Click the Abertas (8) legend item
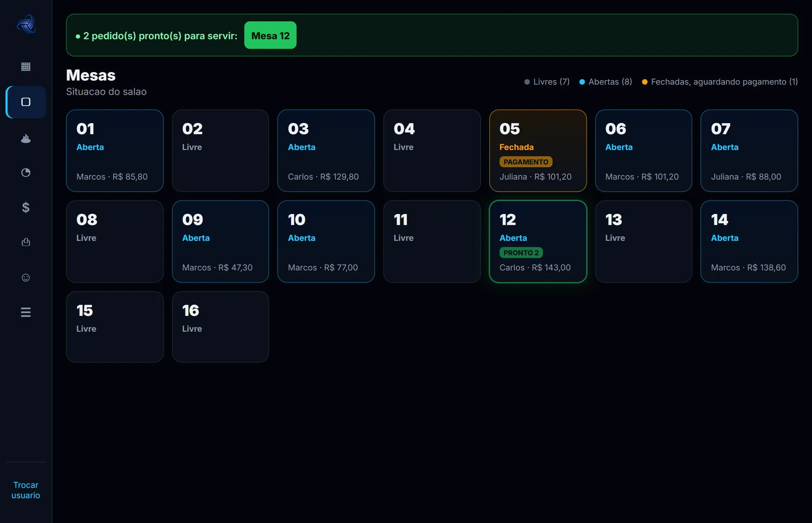Image resolution: width=812 pixels, height=523 pixels. pyautogui.click(x=605, y=82)
